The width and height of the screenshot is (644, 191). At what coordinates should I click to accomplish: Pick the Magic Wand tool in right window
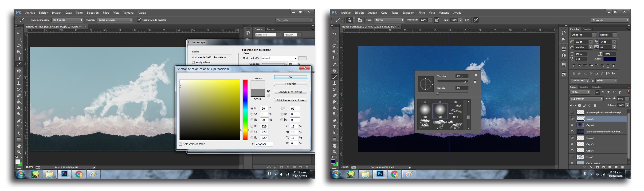coord(334,52)
